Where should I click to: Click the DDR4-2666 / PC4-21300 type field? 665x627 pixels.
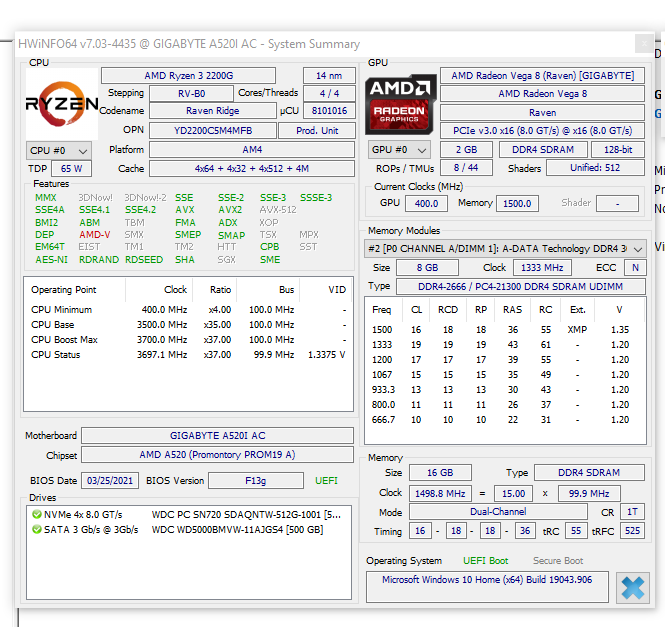[x=521, y=287]
